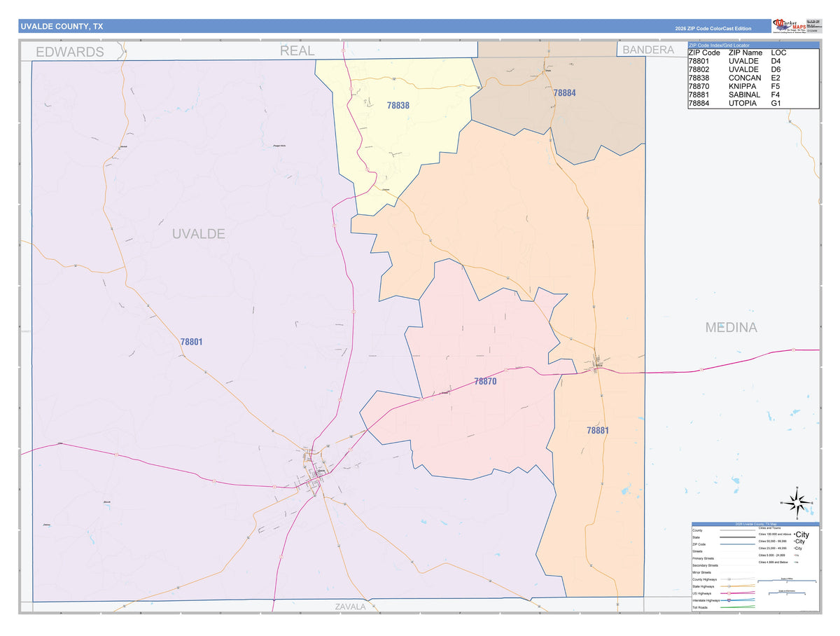
Task: Click 'Toll Roads' label in the legend
Action: coord(700,607)
